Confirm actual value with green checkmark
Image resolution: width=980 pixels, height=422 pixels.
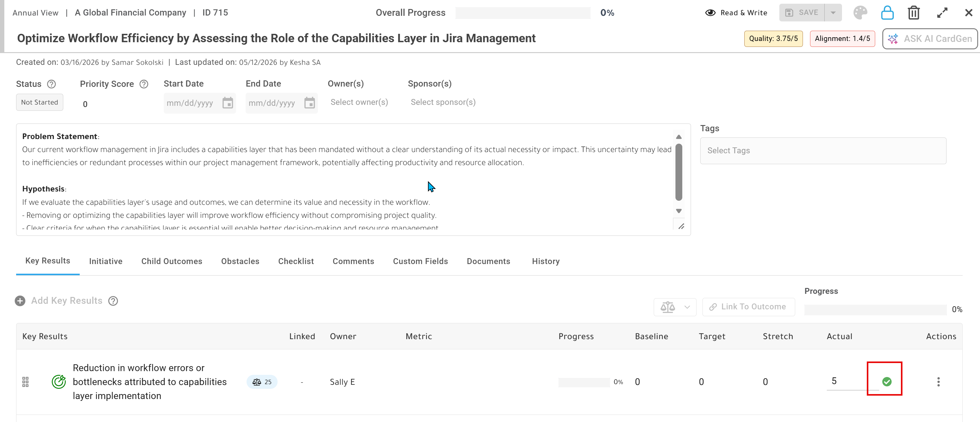coord(886,382)
